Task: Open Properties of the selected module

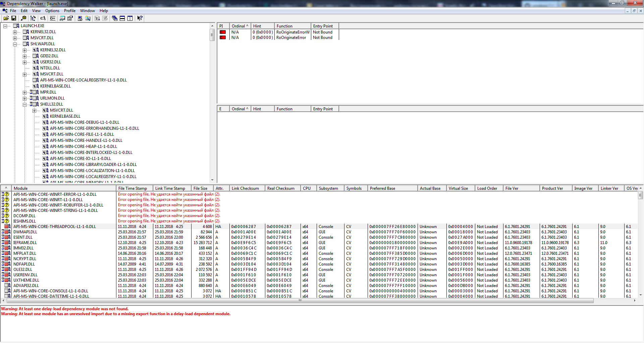Action: point(70,18)
